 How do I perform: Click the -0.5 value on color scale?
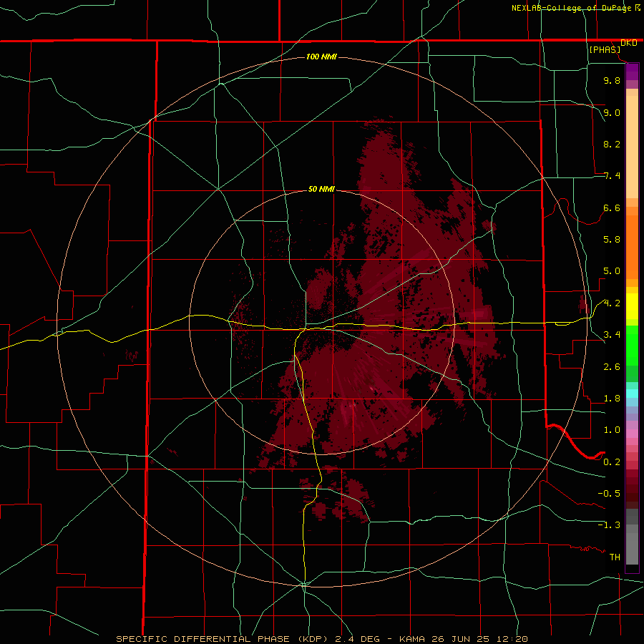[609, 494]
